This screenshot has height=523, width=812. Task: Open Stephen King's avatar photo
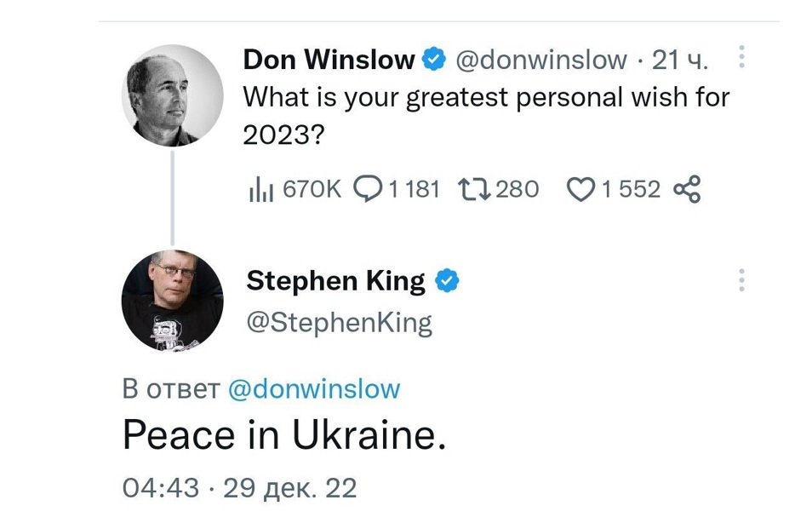[x=173, y=301]
